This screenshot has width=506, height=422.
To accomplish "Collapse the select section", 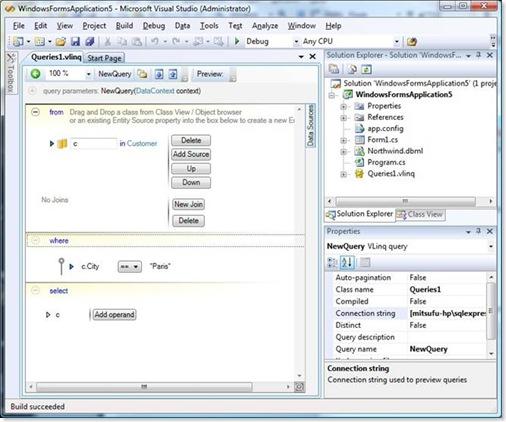I will pyautogui.click(x=35, y=290).
